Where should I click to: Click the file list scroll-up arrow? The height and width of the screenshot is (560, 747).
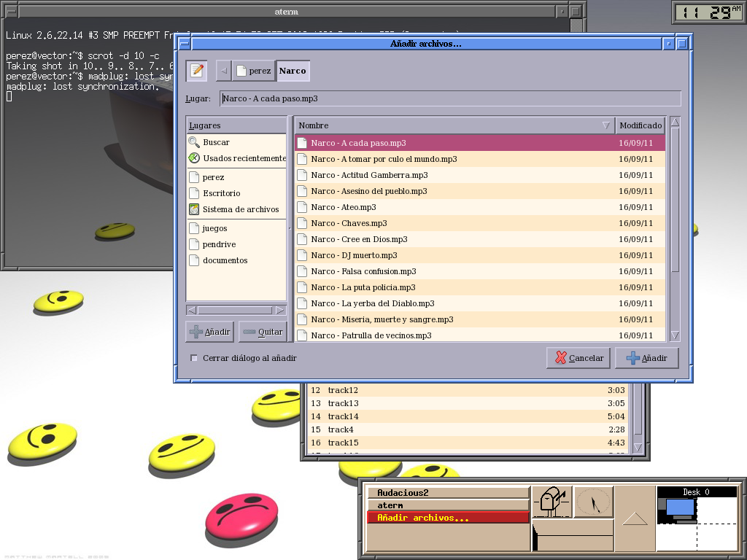[675, 122]
